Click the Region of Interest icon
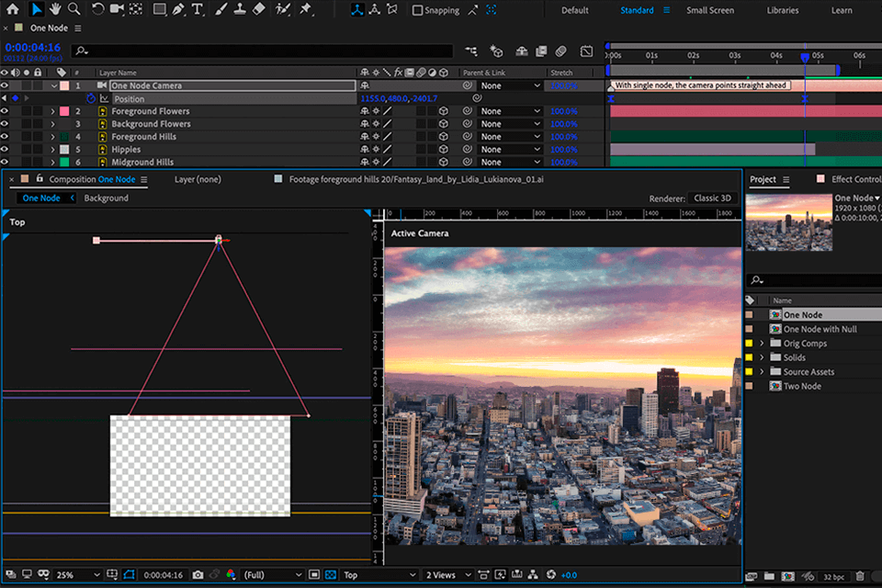Viewport: 882px width, 588px height. (x=314, y=574)
